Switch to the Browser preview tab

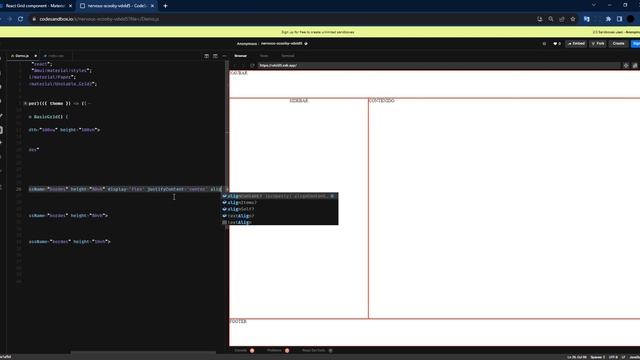click(240, 56)
